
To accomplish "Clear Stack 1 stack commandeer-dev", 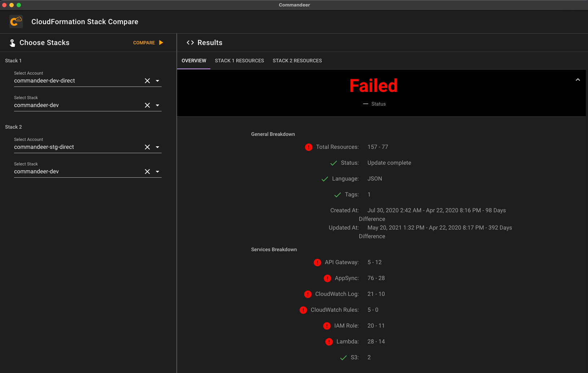I will pyautogui.click(x=147, y=105).
